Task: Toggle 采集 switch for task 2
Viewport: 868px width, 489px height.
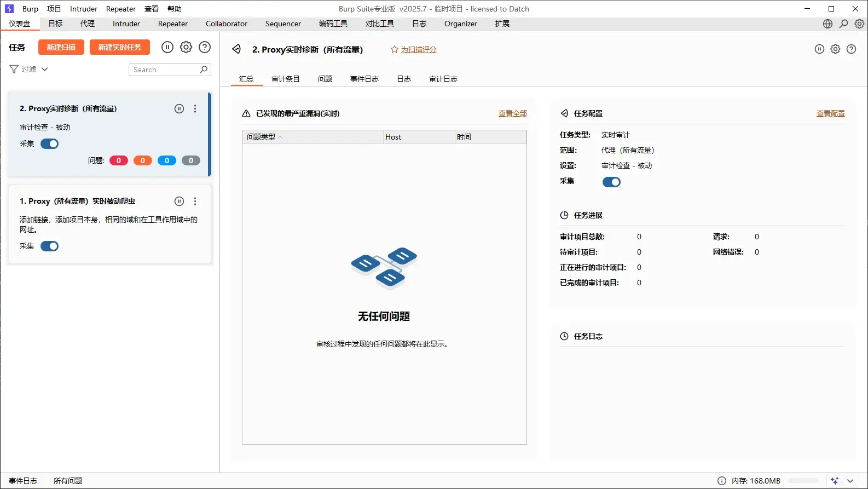Action: [50, 143]
